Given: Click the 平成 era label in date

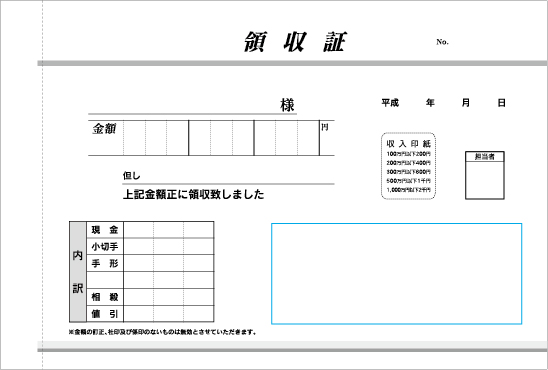Looking at the screenshot, I should tap(390, 103).
